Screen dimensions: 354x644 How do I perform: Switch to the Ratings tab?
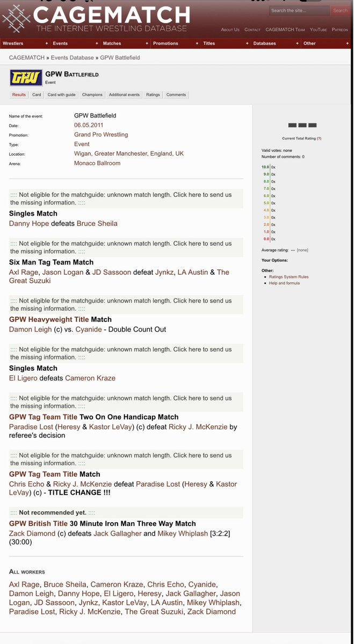click(x=153, y=94)
